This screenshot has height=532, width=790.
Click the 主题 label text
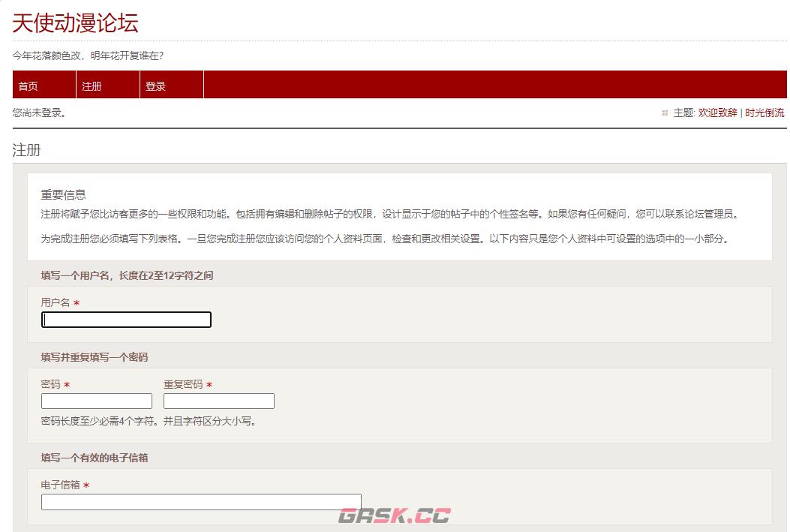click(683, 113)
